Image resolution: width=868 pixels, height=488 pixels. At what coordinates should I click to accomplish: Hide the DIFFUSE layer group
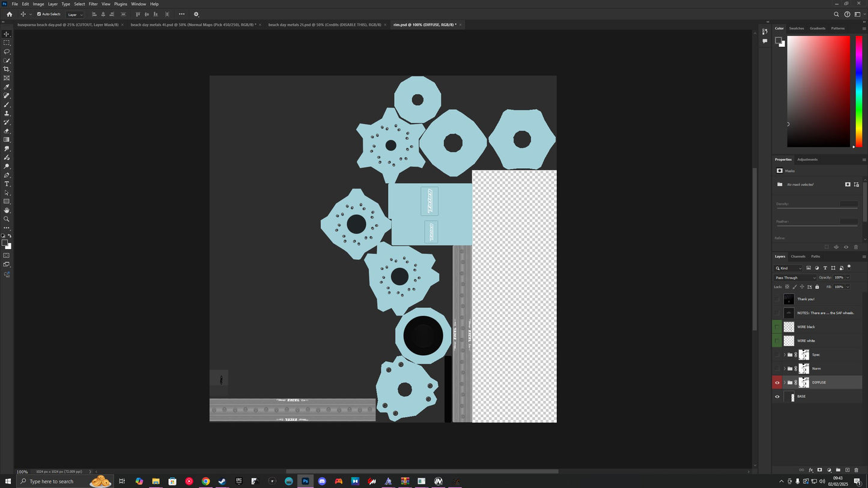pos(777,382)
